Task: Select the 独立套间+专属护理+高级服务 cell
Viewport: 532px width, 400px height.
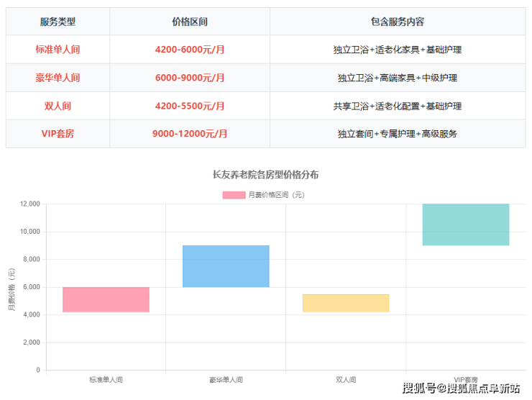Action: [397, 134]
